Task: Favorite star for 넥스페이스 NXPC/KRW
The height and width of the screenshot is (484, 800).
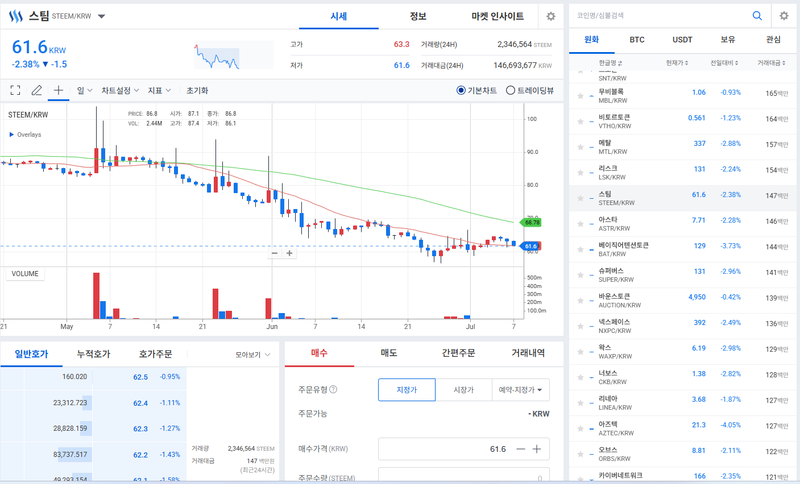Action: 580,326
